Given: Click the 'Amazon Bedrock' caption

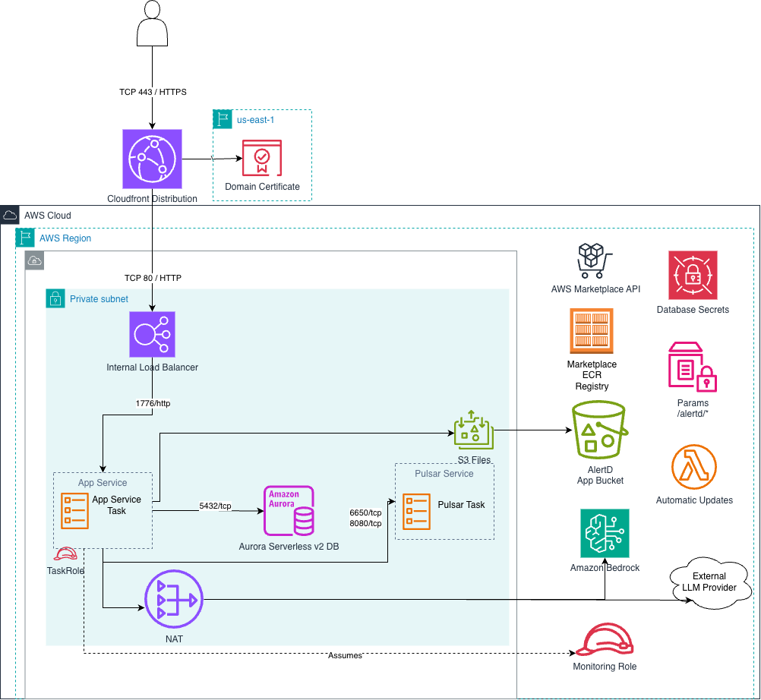Looking at the screenshot, I should tap(605, 568).
